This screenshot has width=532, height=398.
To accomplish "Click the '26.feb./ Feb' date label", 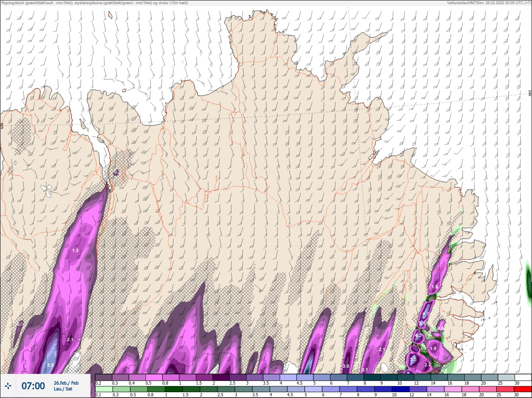I will (x=66, y=383).
